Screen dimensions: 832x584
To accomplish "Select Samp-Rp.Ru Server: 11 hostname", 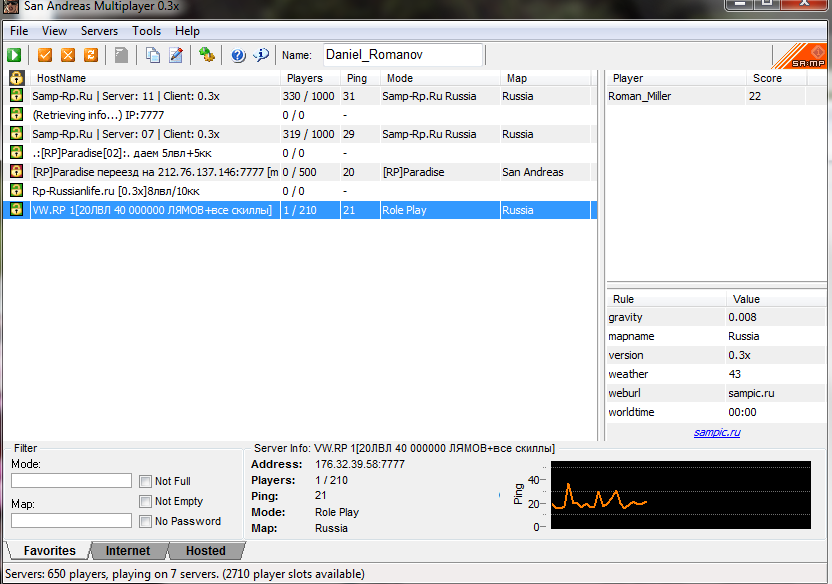I will click(126, 96).
